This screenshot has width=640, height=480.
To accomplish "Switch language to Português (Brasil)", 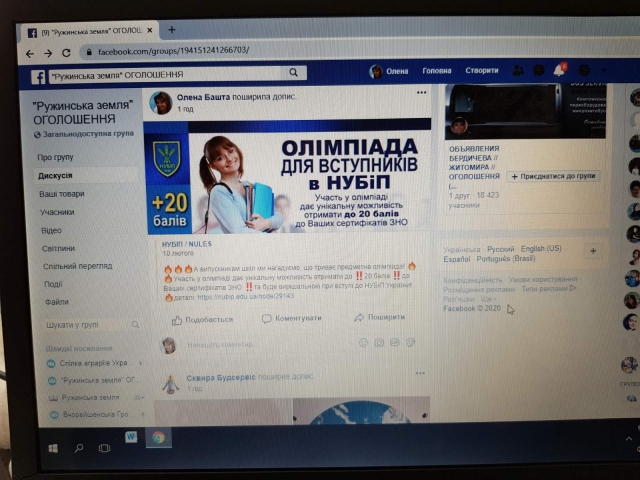I will tap(506, 258).
